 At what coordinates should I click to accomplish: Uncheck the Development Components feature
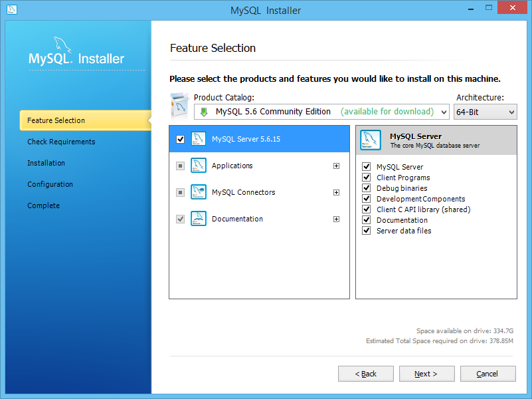(x=366, y=199)
